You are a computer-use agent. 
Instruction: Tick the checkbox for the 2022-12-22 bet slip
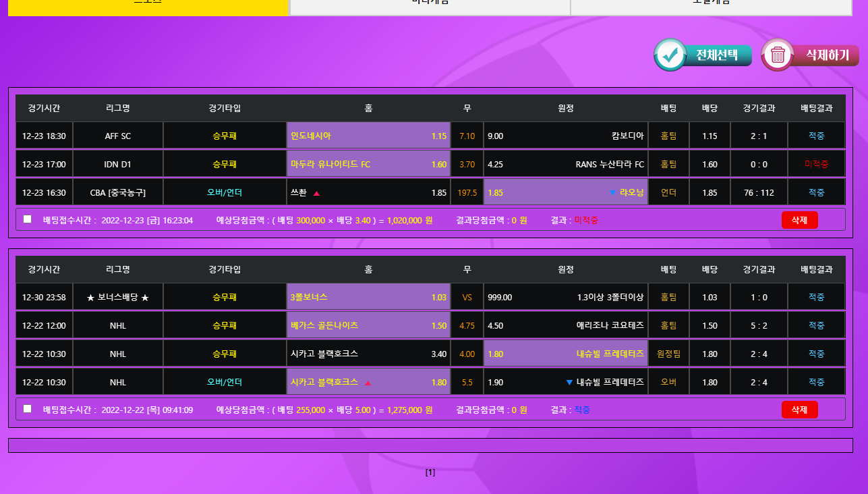pyautogui.click(x=27, y=409)
